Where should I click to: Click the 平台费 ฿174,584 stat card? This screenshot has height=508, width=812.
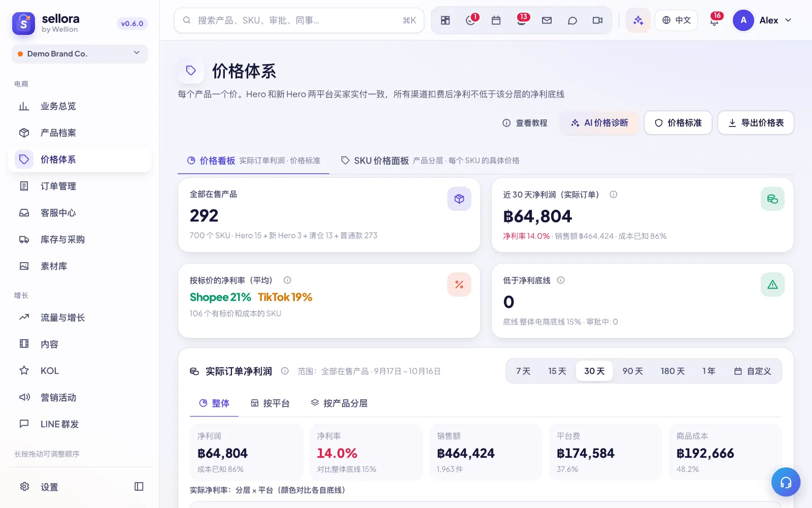point(605,452)
